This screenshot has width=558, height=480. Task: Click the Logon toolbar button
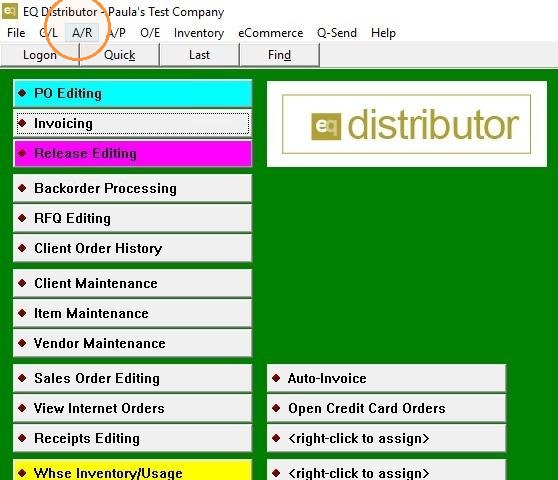tap(40, 55)
